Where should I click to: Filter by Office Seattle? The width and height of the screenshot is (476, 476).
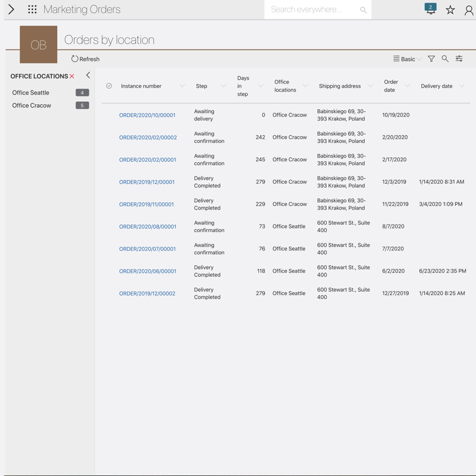coord(31,93)
